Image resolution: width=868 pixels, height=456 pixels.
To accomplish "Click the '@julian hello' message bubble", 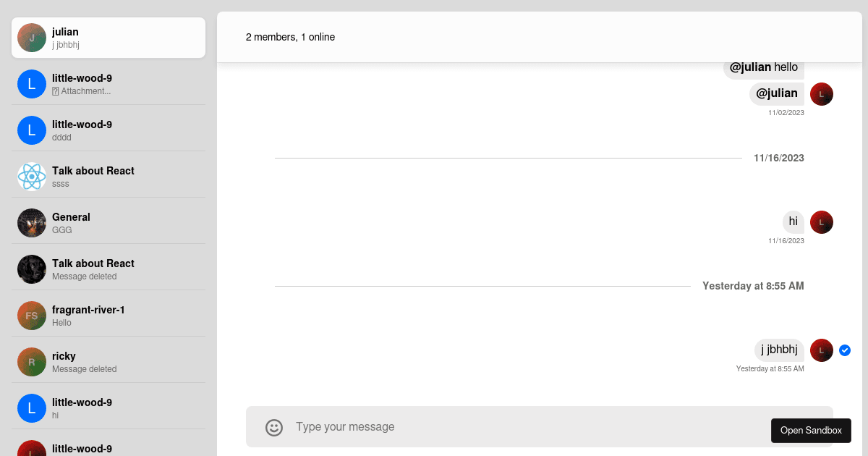I will (x=764, y=68).
